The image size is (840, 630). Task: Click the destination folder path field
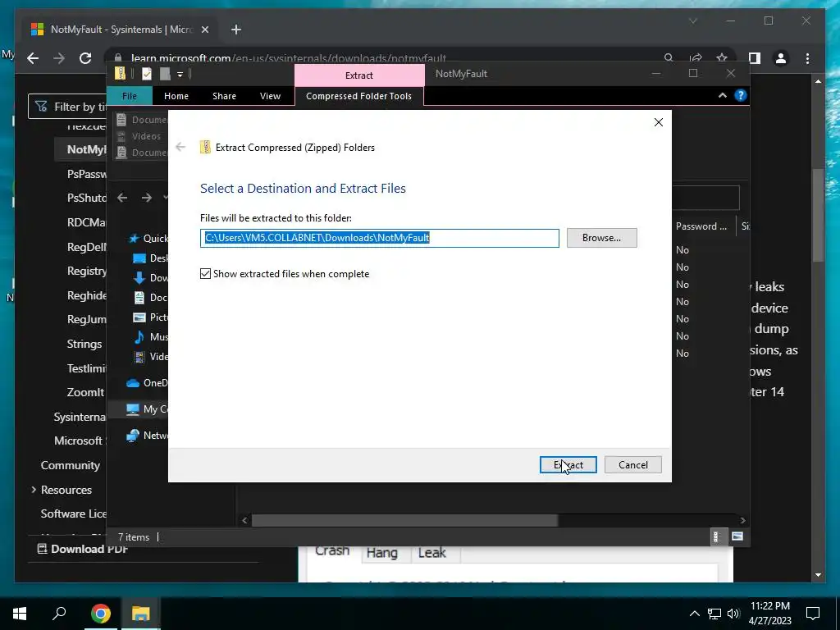coord(379,238)
